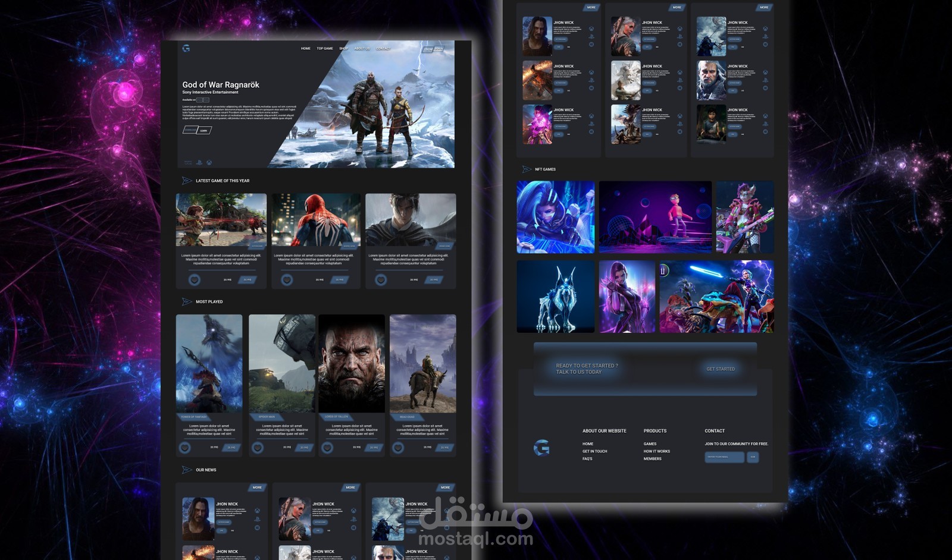Open HOME in the top navigation
Image resolution: width=952 pixels, height=560 pixels.
[306, 49]
